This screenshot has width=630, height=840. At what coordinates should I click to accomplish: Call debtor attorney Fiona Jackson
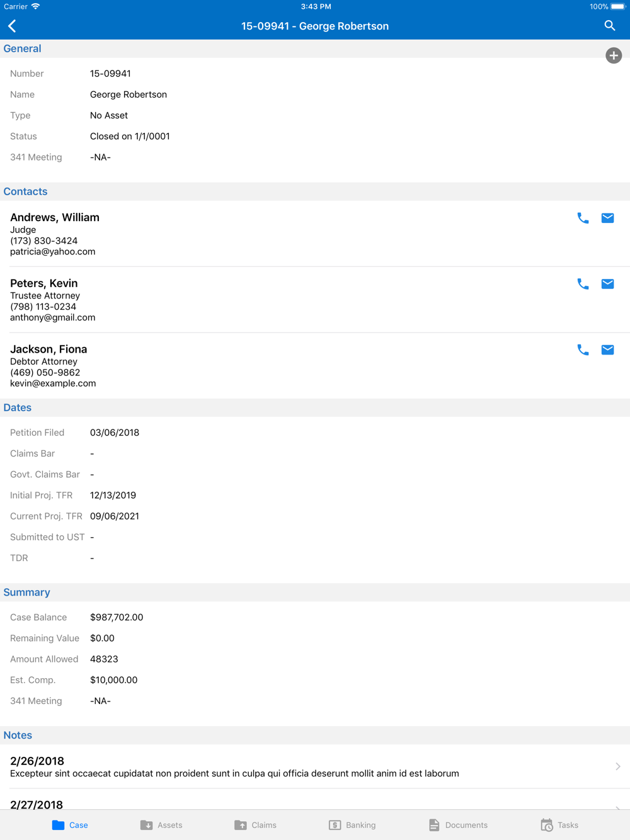583,350
